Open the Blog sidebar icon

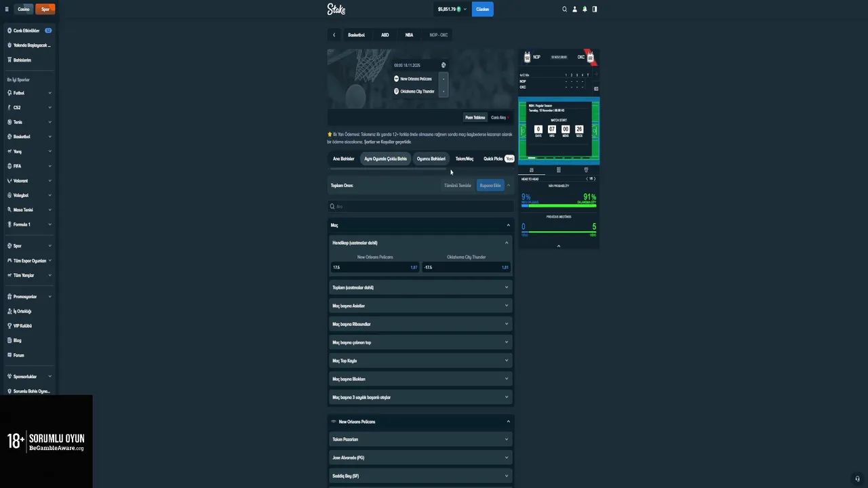[x=9, y=340]
